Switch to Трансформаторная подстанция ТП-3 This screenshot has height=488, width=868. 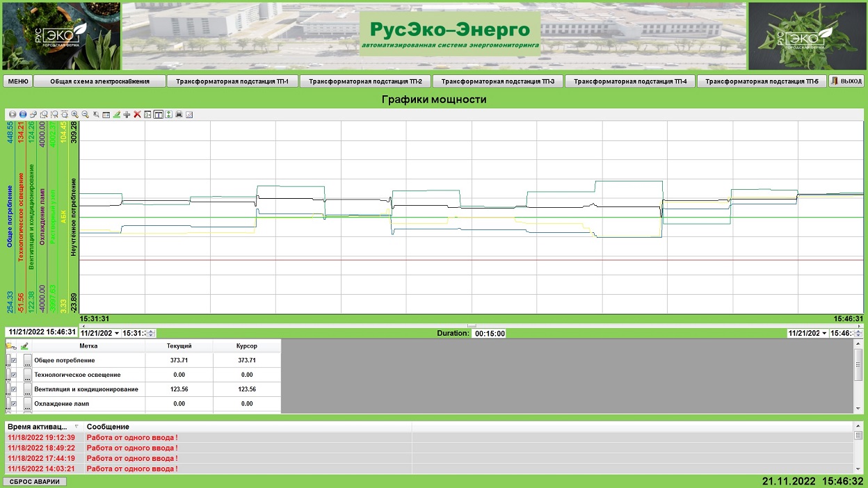click(x=498, y=81)
